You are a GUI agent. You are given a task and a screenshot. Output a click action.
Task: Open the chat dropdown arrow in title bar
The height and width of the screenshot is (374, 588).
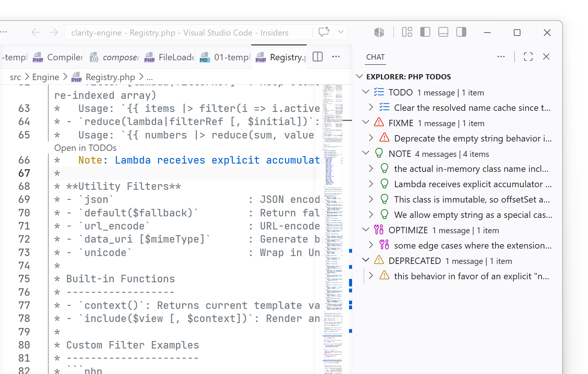click(x=341, y=32)
